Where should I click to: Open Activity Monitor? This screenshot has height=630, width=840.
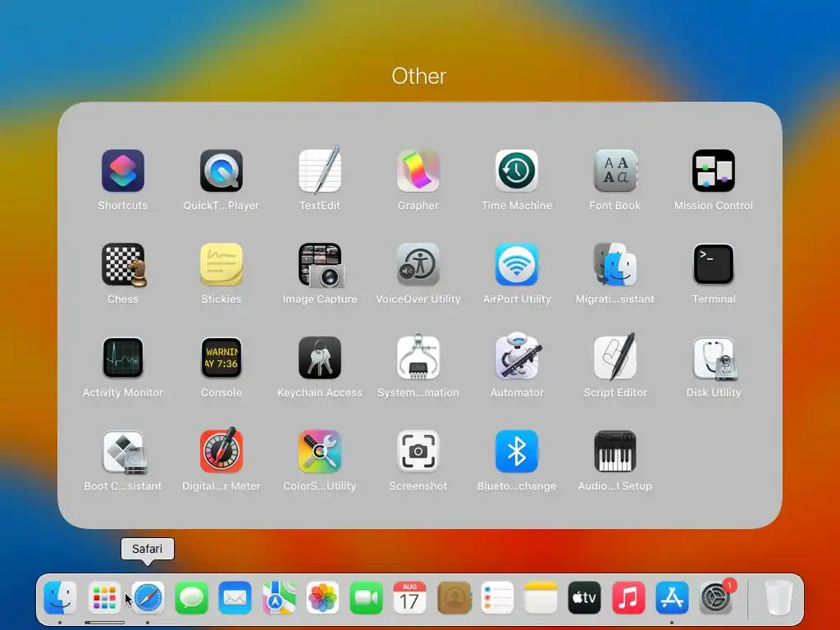123,358
